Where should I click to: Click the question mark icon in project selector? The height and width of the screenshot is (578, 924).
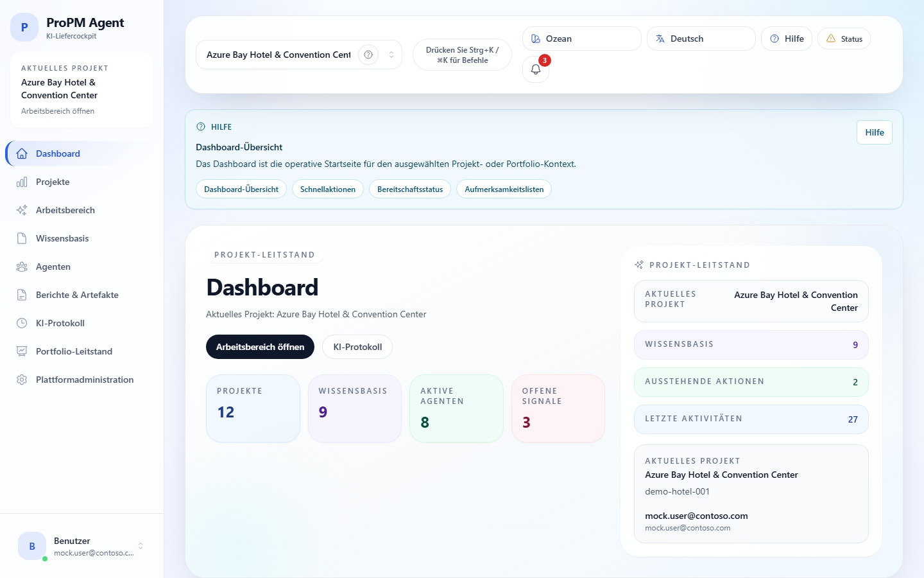coord(368,55)
